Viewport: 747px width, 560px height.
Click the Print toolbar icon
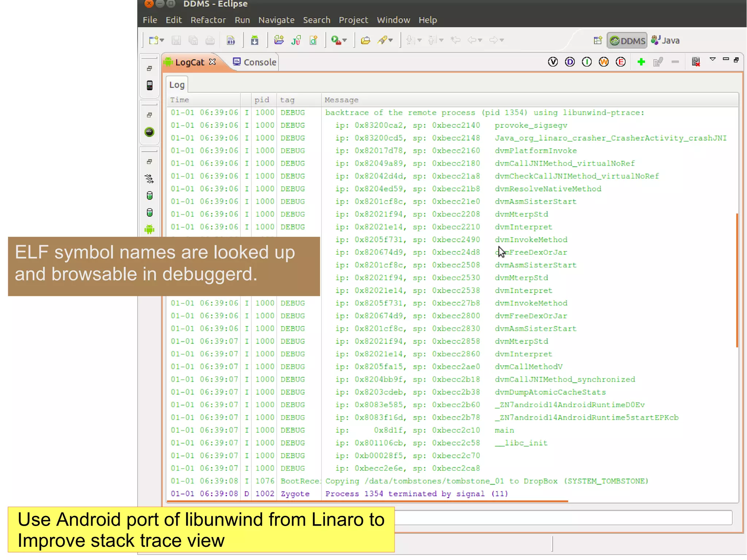210,40
